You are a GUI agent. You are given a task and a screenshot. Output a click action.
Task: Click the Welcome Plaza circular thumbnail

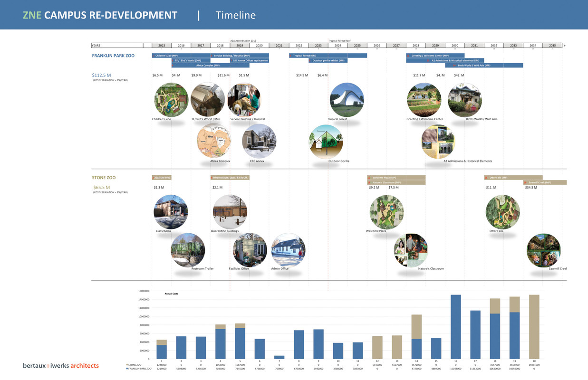pos(387,212)
